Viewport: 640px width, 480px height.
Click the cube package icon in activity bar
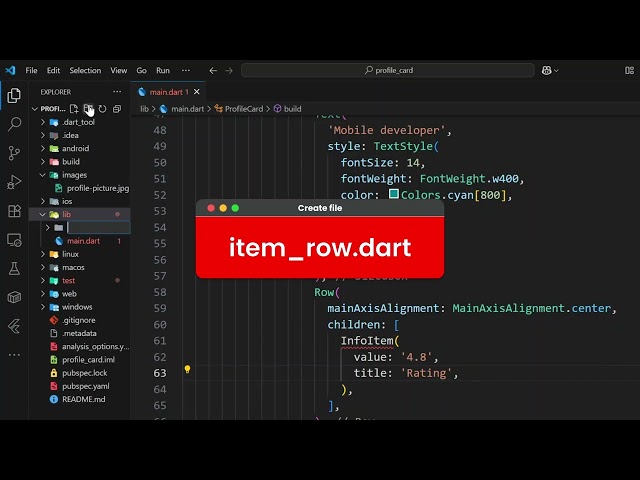pyautogui.click(x=14, y=298)
